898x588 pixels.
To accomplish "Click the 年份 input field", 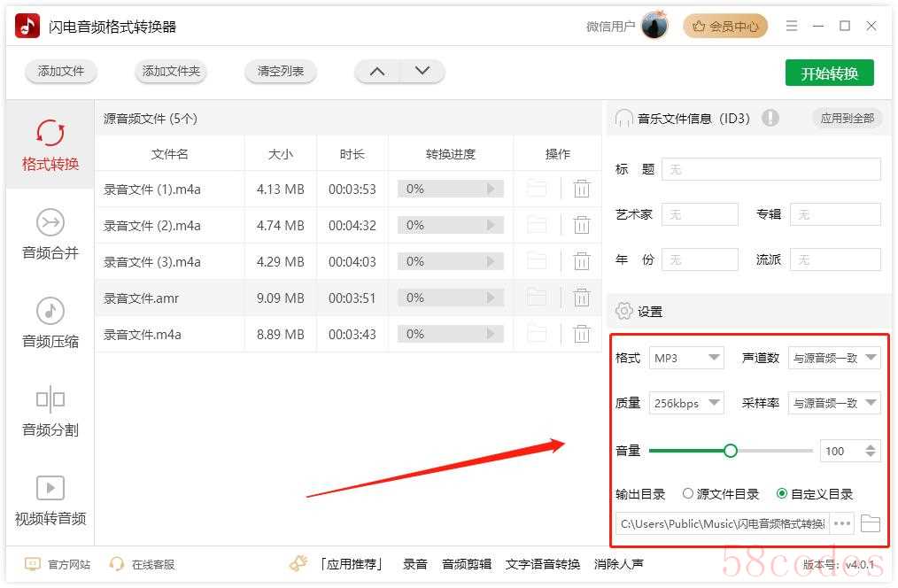I will [700, 259].
